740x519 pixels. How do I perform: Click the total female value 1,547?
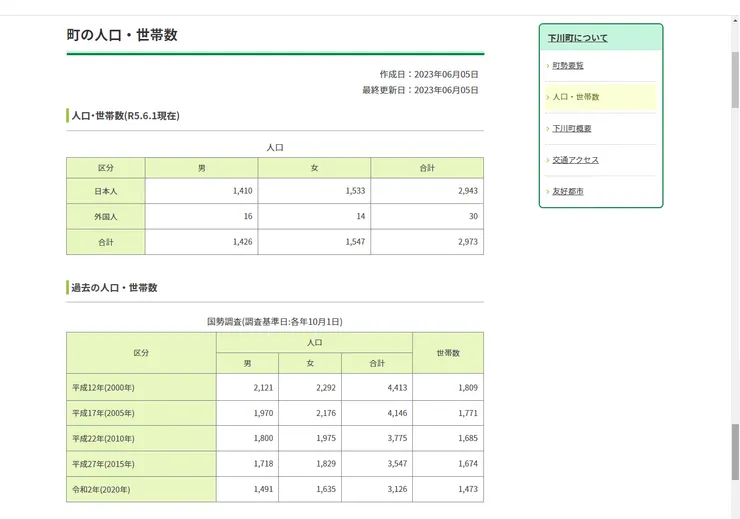click(x=355, y=242)
